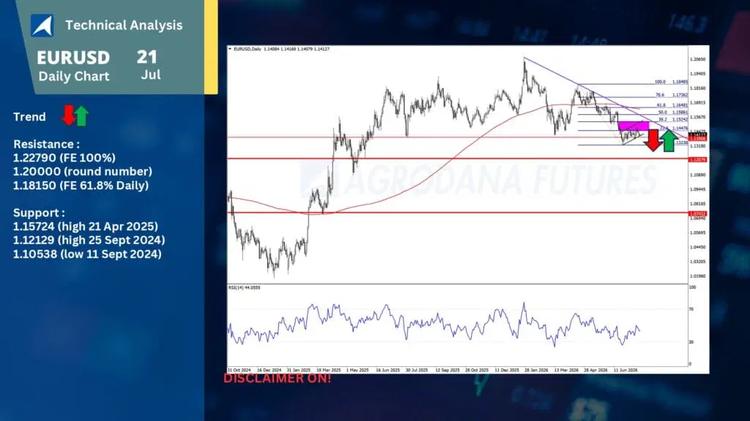Screen dimensions: 750x421
Task: Click the Technical Analysis header title
Action: (x=124, y=25)
